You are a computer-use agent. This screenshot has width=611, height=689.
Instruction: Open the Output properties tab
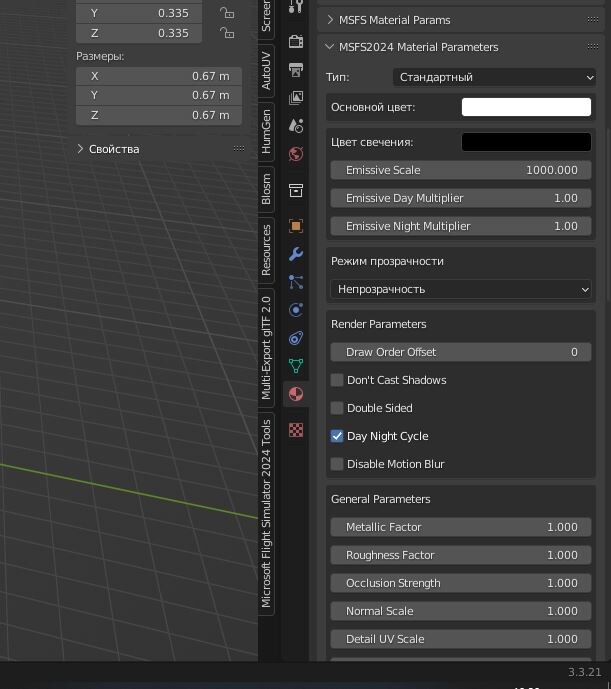[296, 70]
